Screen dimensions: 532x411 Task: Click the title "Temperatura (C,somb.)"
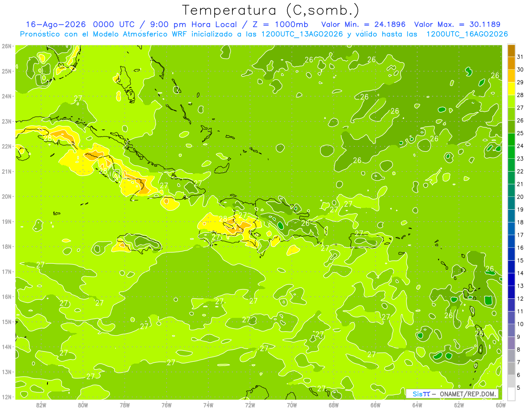tap(271, 10)
